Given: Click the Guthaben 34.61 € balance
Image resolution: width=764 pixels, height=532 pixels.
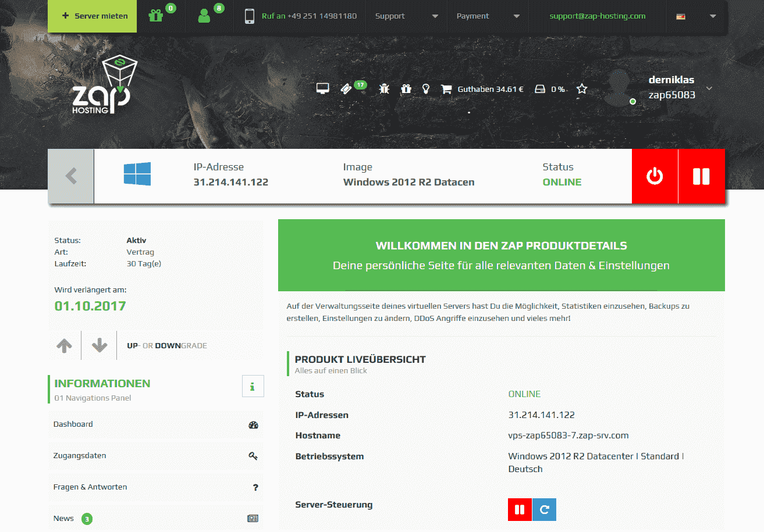Looking at the screenshot, I should (491, 90).
